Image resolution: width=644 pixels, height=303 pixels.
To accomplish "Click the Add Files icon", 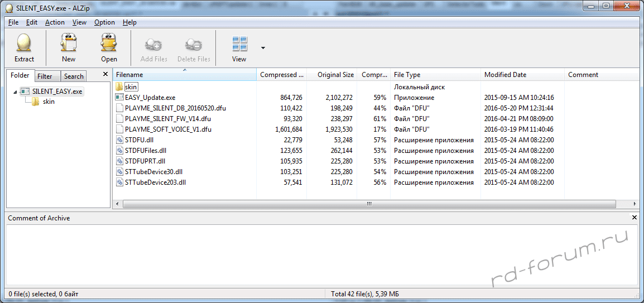I will coord(154,44).
